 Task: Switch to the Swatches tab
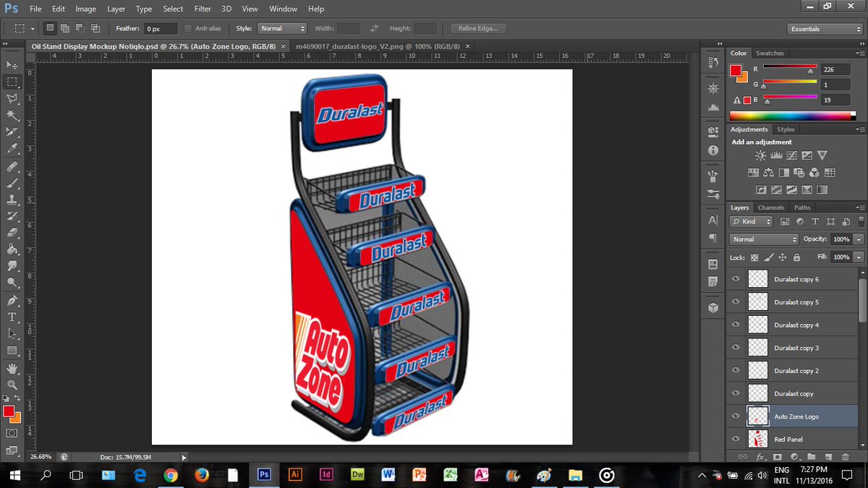click(770, 53)
